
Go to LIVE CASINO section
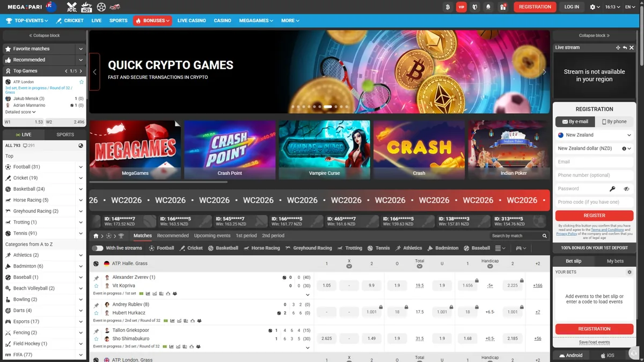pos(192,20)
